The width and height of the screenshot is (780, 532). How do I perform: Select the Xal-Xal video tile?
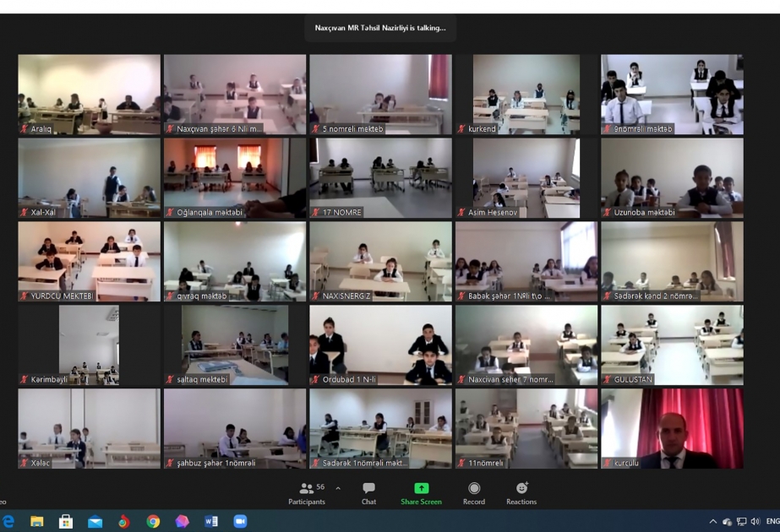(90, 178)
